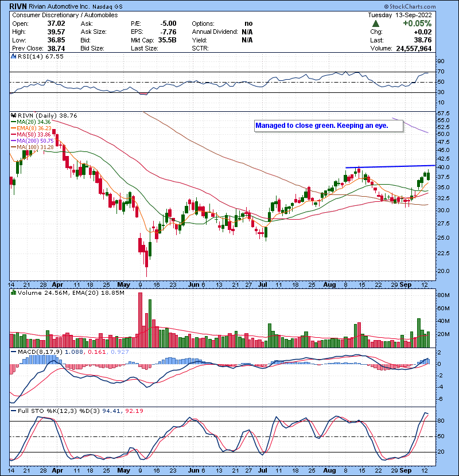The height and width of the screenshot is (476, 459).
Task: Click the MACD line value 1.088
Action: [x=75, y=352]
